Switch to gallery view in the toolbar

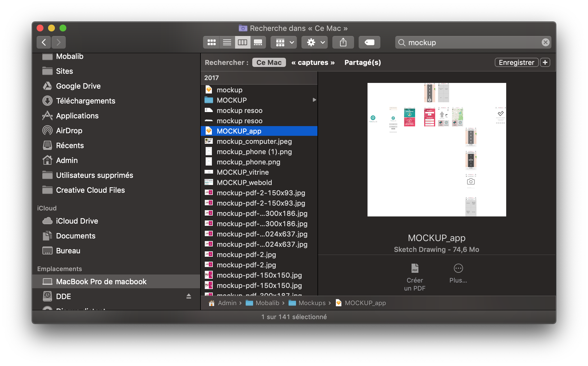pyautogui.click(x=258, y=42)
